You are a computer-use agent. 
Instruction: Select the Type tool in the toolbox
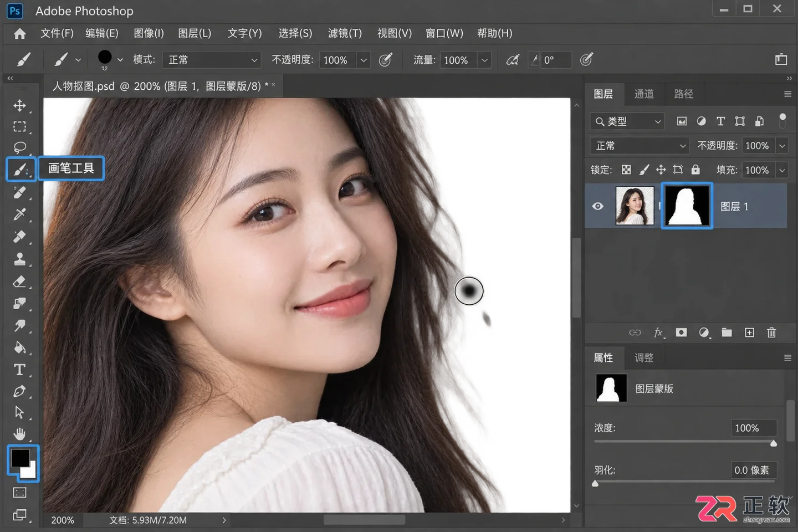(x=19, y=370)
